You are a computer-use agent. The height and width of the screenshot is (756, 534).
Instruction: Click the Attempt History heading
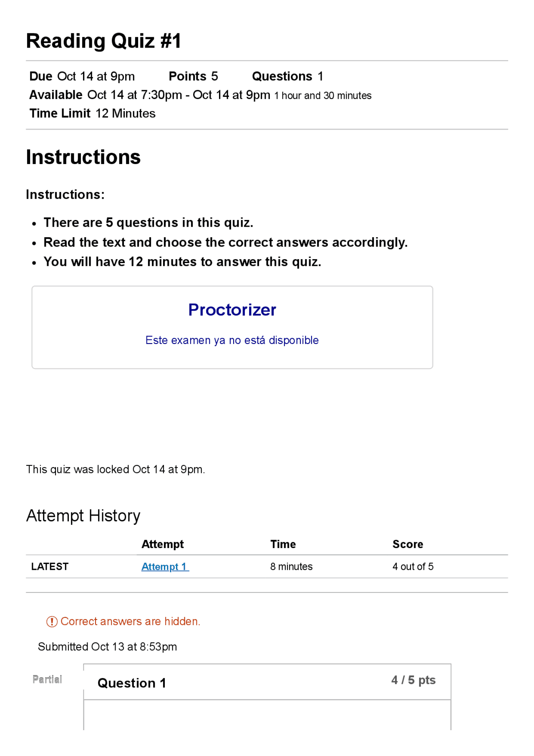click(83, 516)
